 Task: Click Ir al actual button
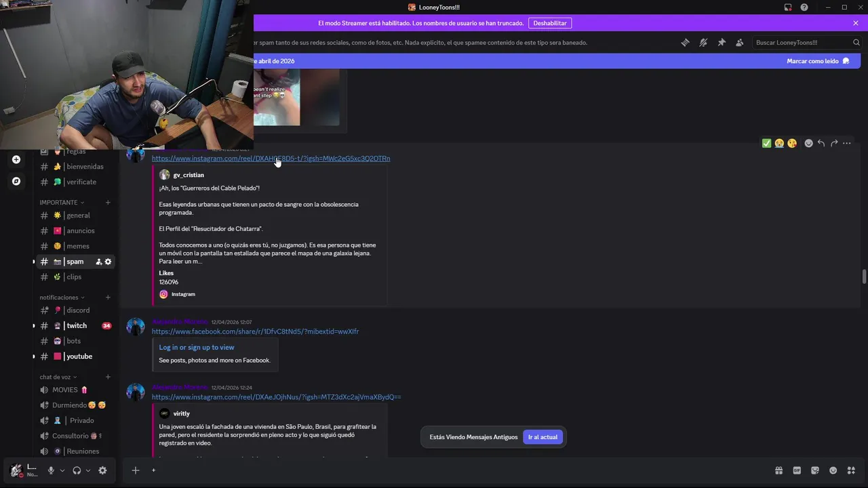542,437
